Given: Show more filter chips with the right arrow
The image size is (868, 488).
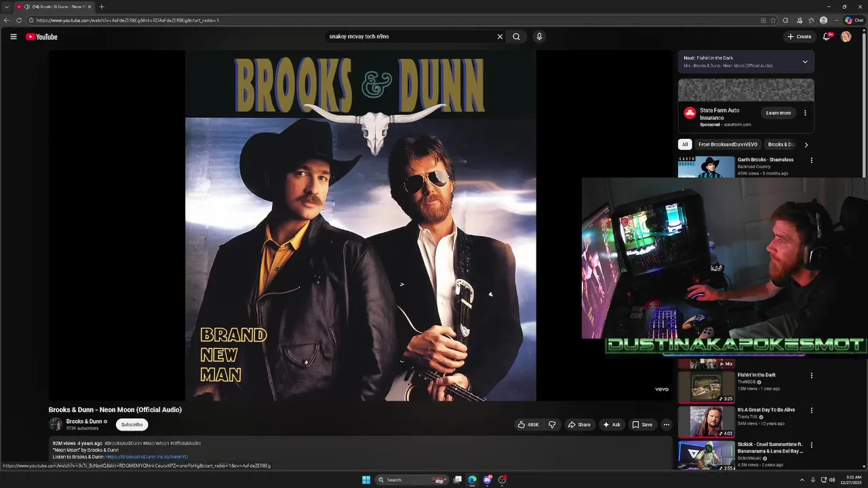Looking at the screenshot, I should pyautogui.click(x=806, y=144).
